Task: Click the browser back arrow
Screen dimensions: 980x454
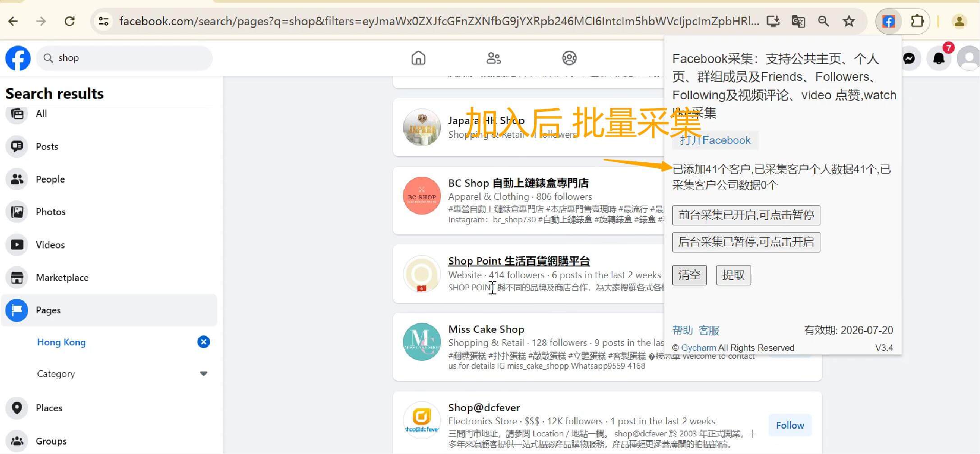Action: [14, 21]
